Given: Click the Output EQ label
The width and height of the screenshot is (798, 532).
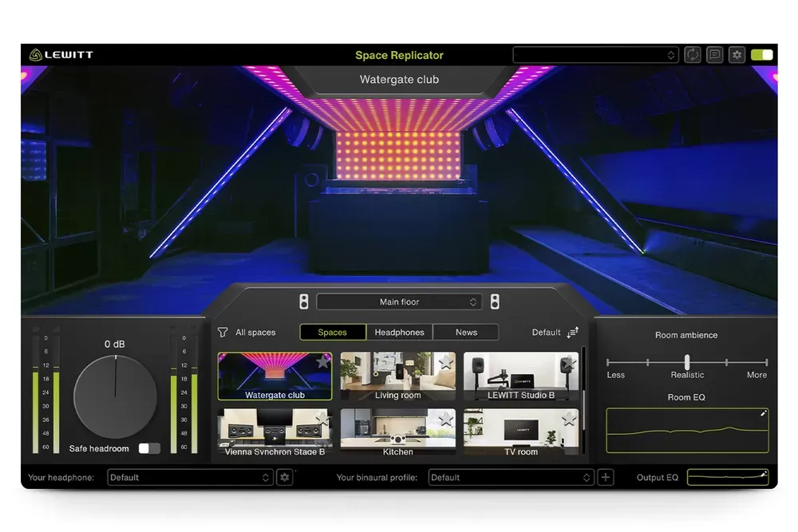Looking at the screenshot, I should click(x=657, y=477).
